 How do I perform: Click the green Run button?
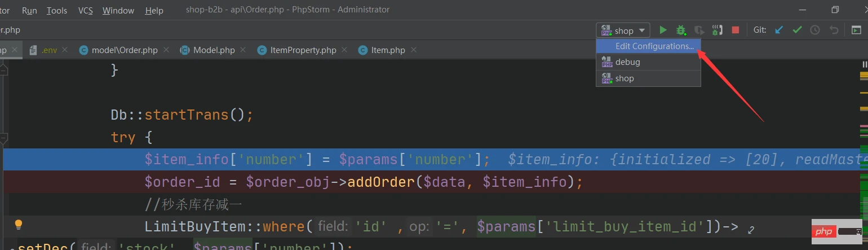(x=663, y=30)
